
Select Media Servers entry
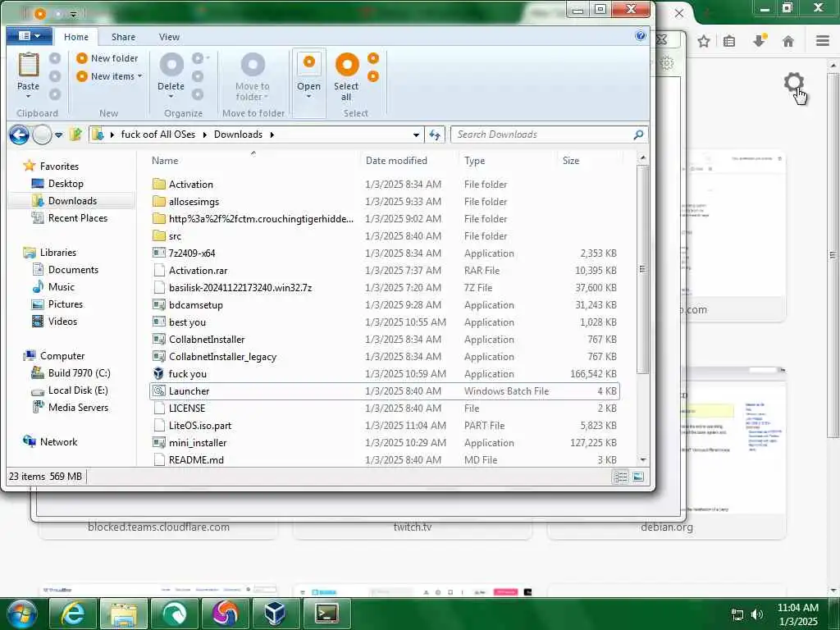point(78,407)
